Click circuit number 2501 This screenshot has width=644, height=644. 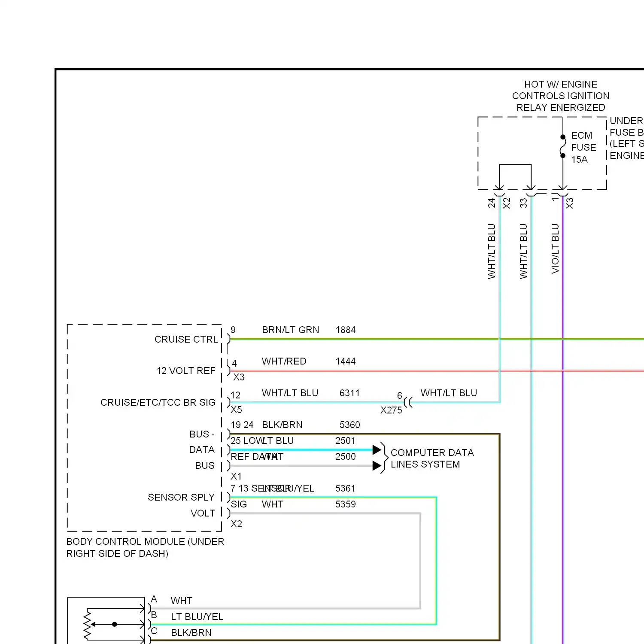pos(346,440)
